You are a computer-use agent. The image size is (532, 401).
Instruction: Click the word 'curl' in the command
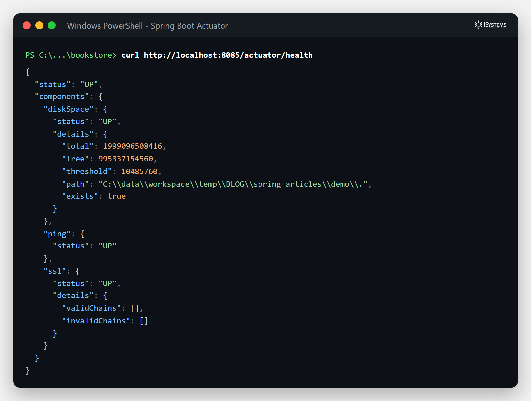(130, 55)
